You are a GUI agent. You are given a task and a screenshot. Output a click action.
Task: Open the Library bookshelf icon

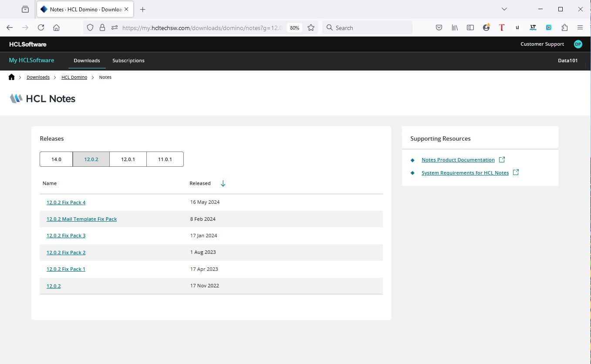point(455,27)
